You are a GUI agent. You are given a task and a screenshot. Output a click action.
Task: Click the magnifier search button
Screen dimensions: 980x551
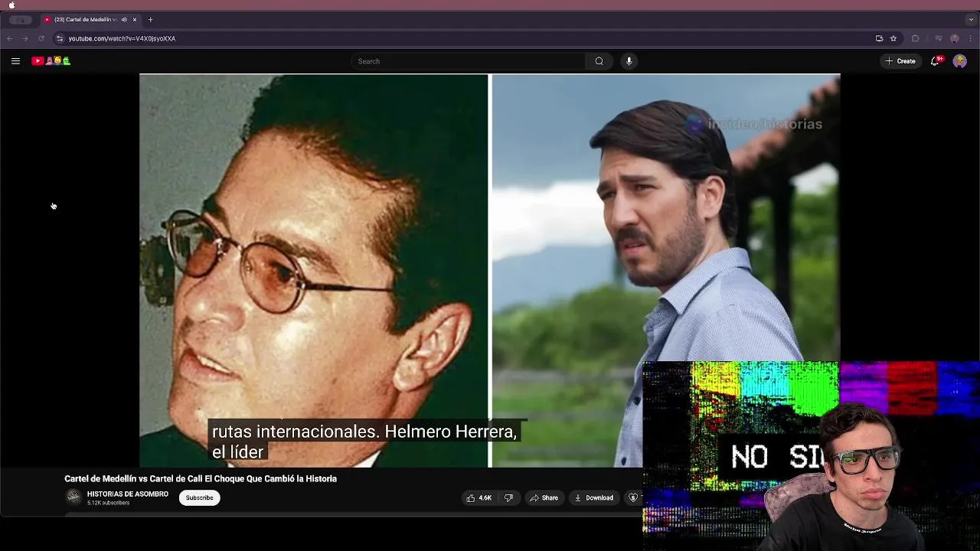[599, 61]
